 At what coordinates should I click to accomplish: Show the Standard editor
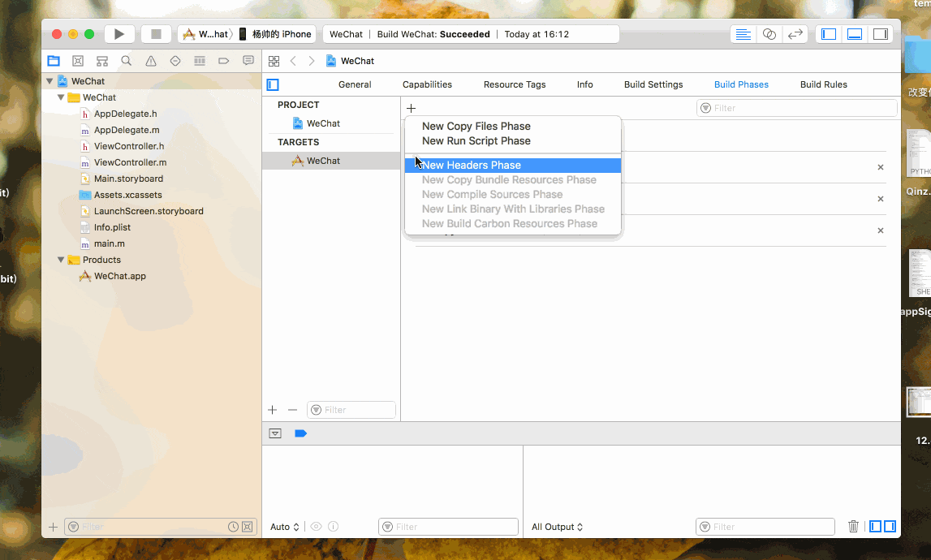coord(743,34)
